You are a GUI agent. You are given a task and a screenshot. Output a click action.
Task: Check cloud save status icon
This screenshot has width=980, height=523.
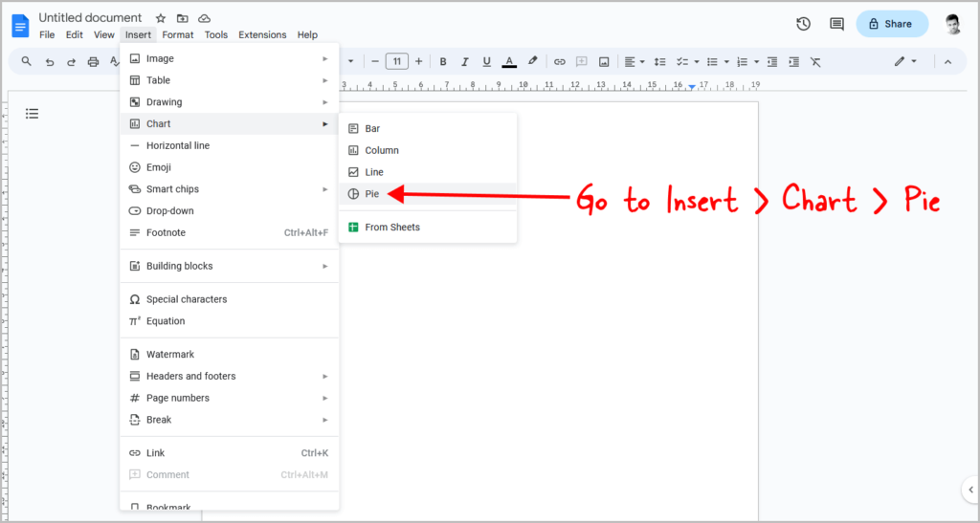click(x=204, y=18)
